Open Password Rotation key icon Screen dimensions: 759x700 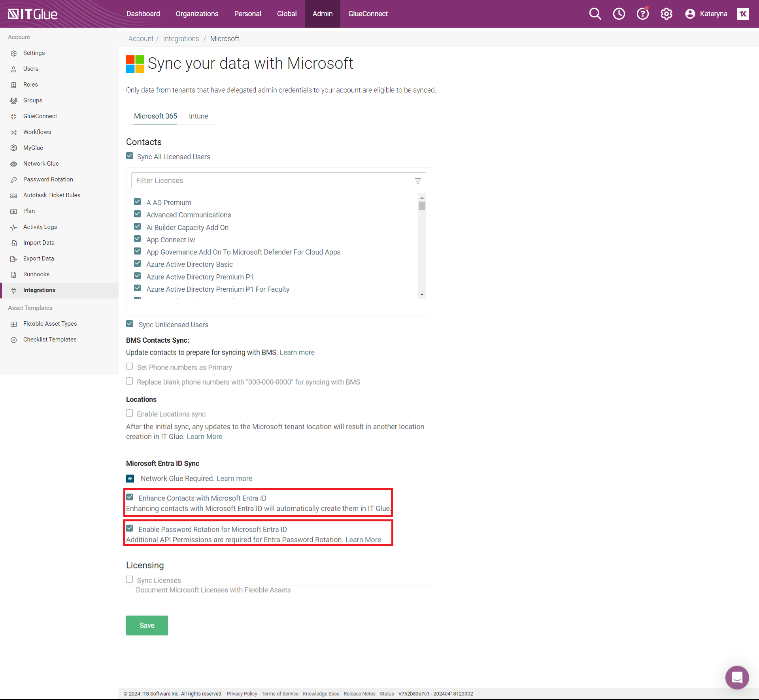click(14, 180)
